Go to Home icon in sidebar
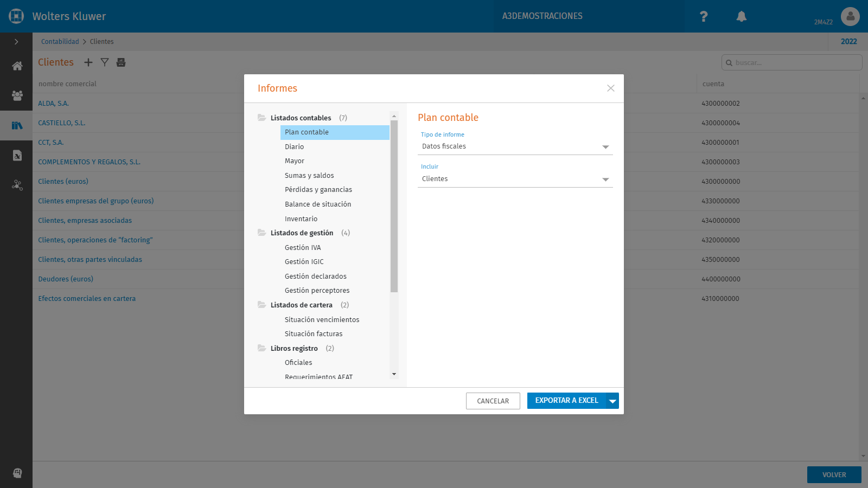The image size is (868, 488). 17,66
